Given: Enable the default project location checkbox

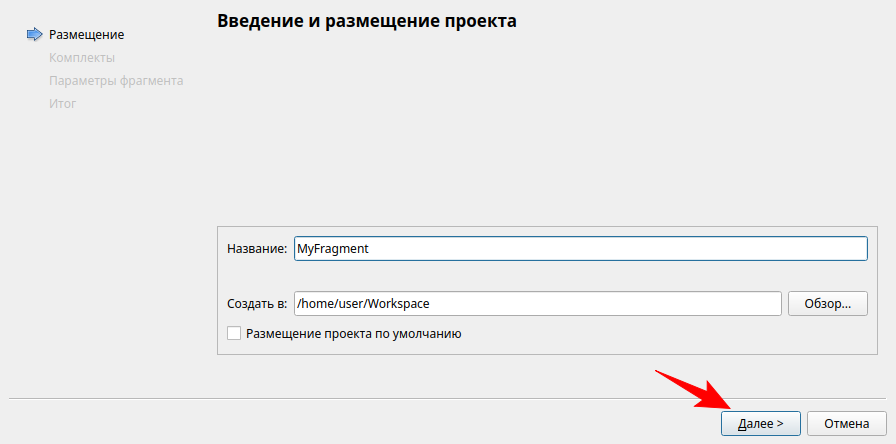Looking at the screenshot, I should [x=234, y=334].
